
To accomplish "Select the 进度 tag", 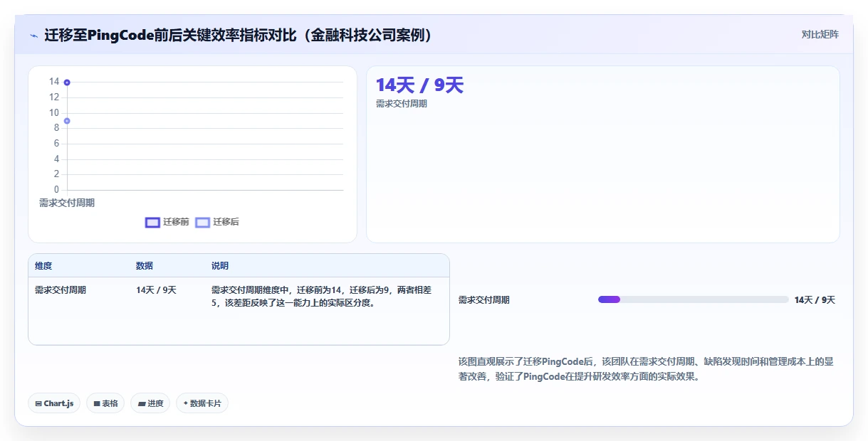I will point(150,403).
